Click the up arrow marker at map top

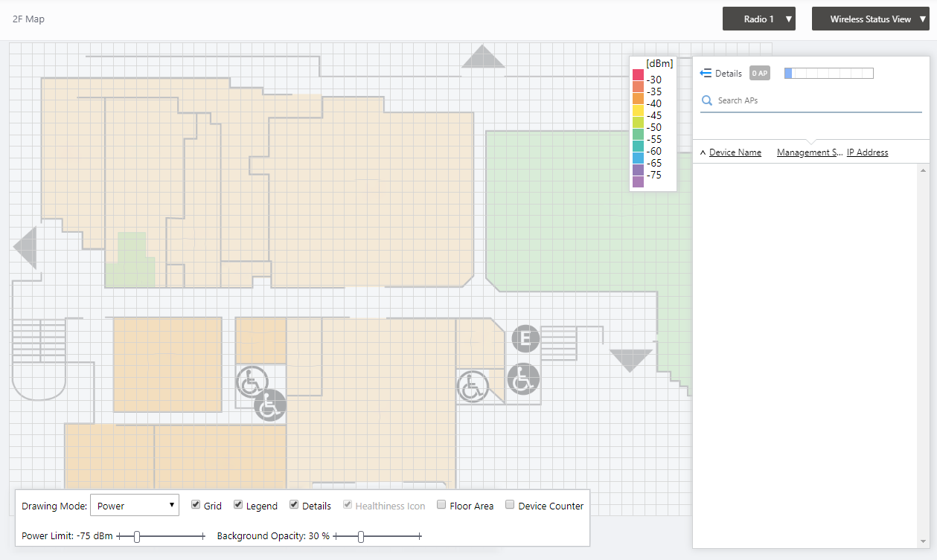point(483,57)
